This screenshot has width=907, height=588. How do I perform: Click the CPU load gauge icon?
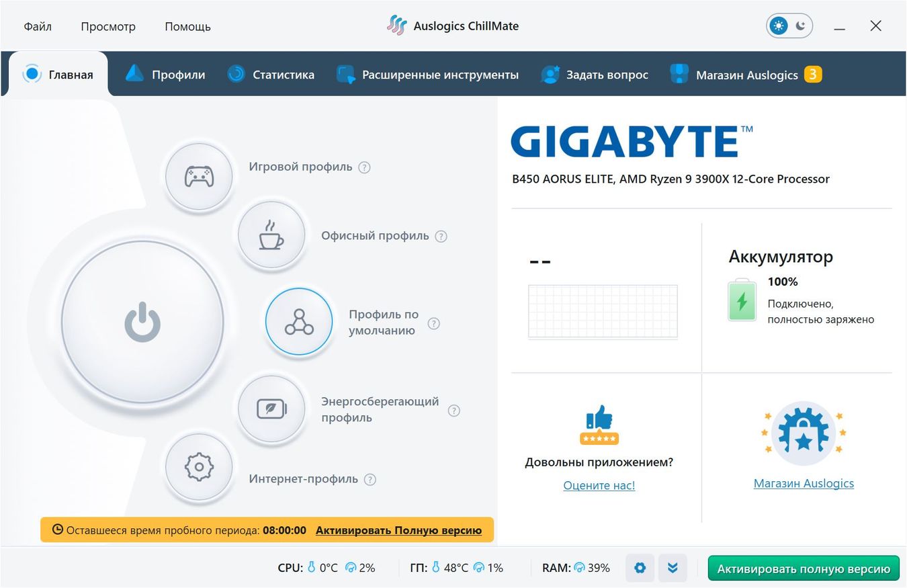pos(350,568)
